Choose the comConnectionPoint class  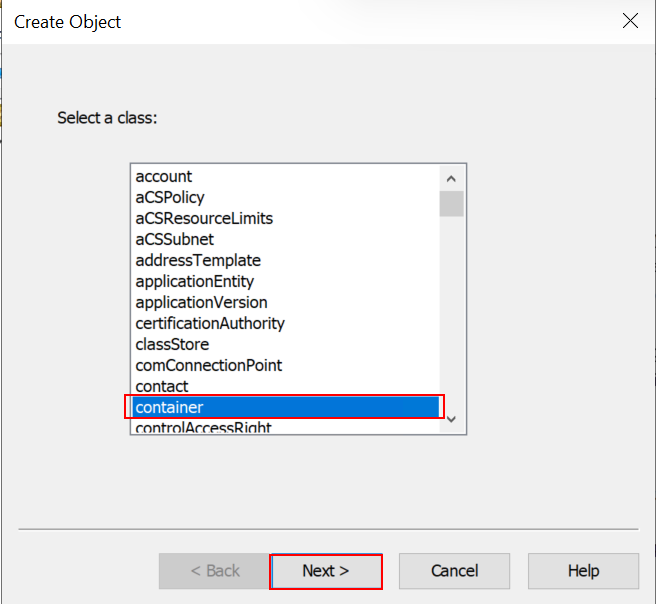coord(209,366)
